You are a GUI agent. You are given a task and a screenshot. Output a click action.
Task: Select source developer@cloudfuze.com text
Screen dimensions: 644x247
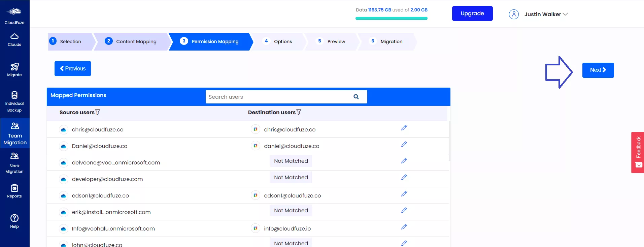[x=107, y=179]
